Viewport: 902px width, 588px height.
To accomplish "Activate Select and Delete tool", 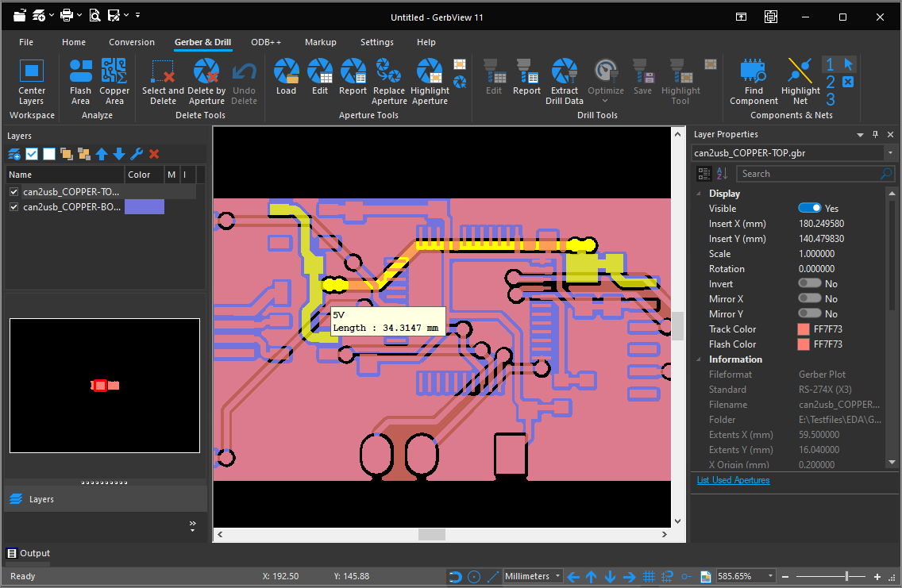I will point(163,83).
